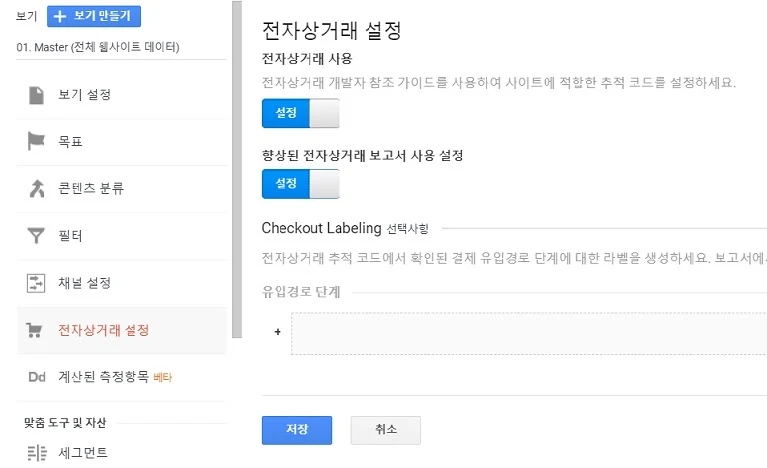Open the 목표 menu item
The width and height of the screenshot is (767, 468).
(70, 142)
